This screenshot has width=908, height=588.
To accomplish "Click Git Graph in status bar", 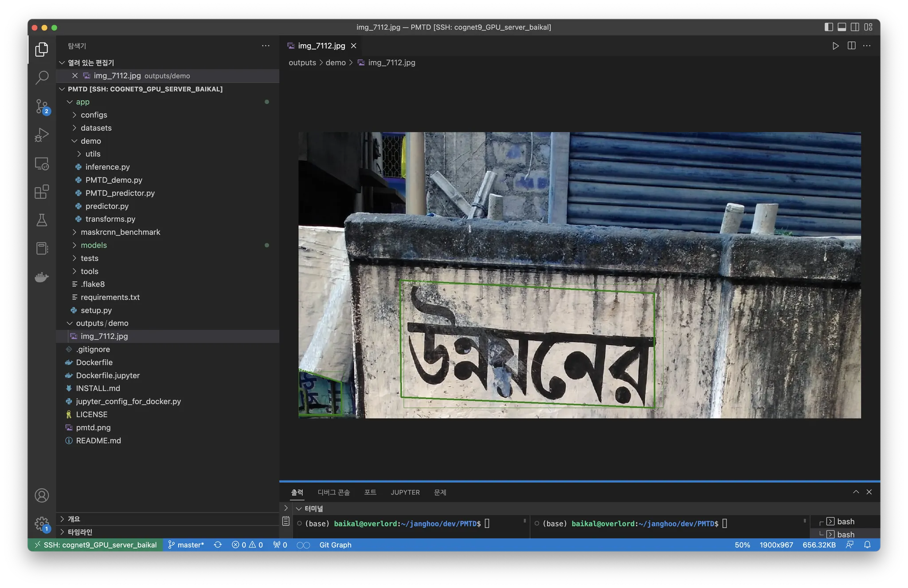I will pyautogui.click(x=335, y=545).
